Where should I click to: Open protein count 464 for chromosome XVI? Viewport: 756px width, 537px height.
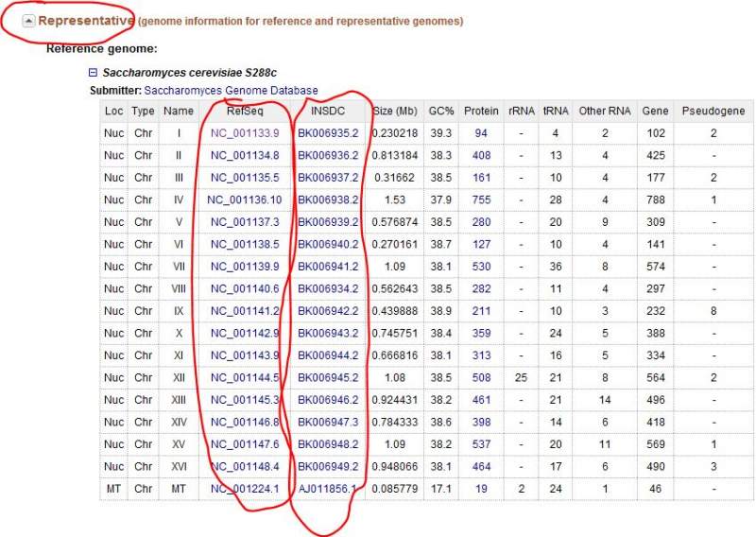[x=481, y=466]
